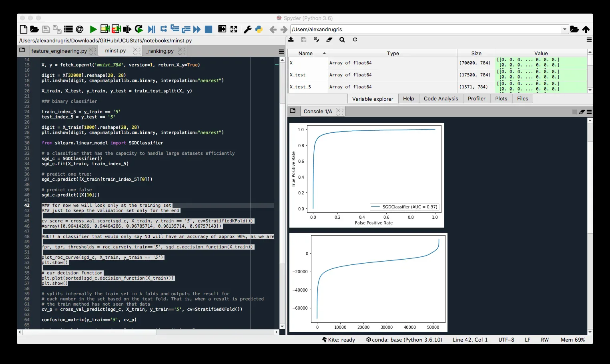Start debugging the file
Viewport: 610px width, 364px height.
151,29
